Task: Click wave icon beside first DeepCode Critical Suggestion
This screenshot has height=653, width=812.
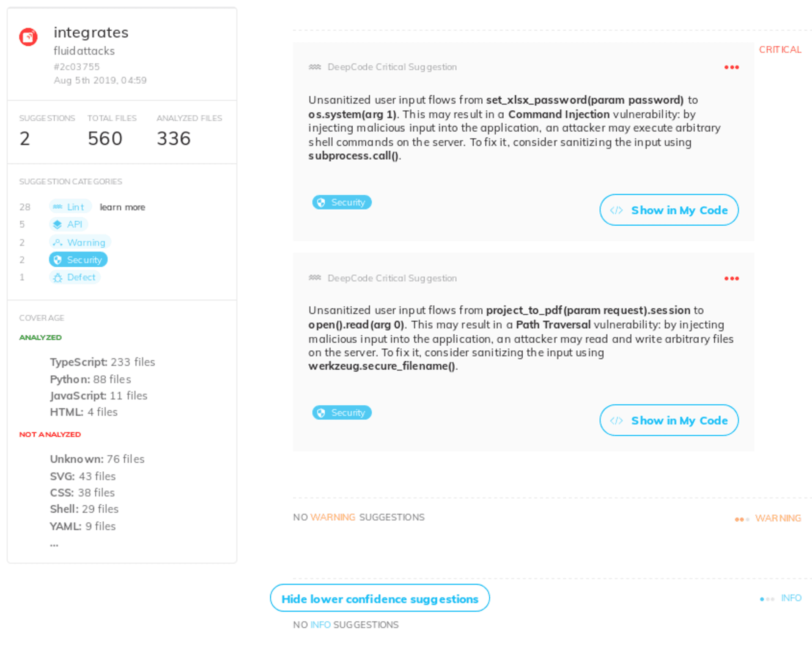Action: tap(315, 67)
